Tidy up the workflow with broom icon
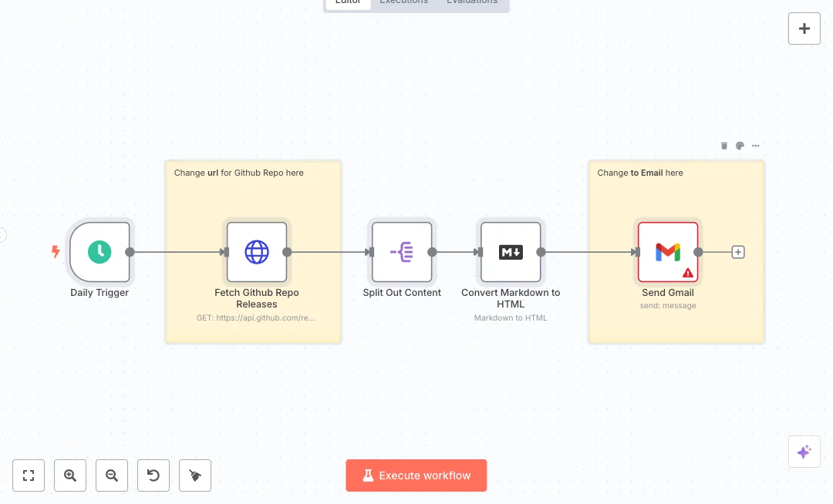This screenshot has height=504, width=833. [195, 475]
